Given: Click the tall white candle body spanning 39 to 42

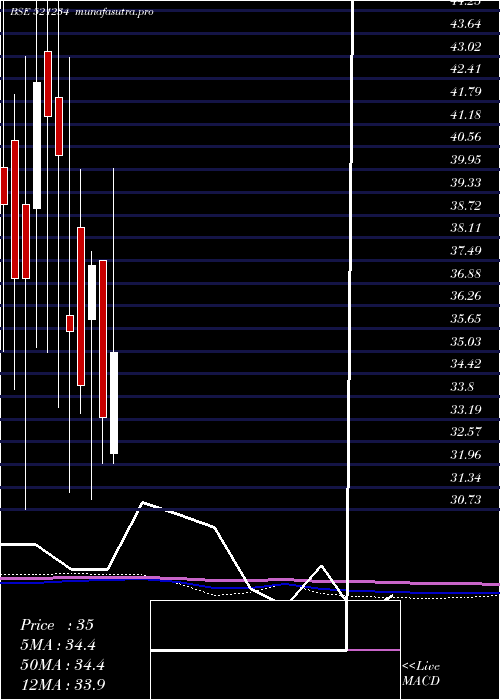Looking at the screenshot, I should [37, 145].
